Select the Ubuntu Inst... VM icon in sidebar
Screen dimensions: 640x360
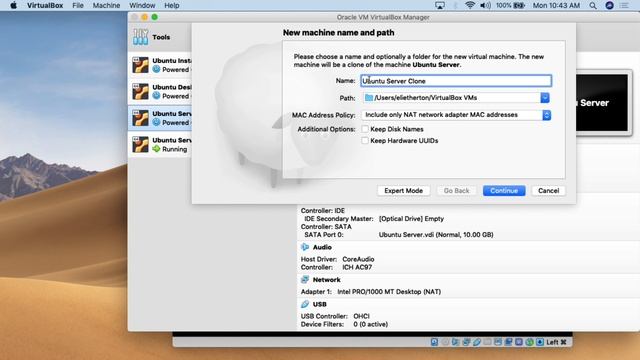(140, 65)
